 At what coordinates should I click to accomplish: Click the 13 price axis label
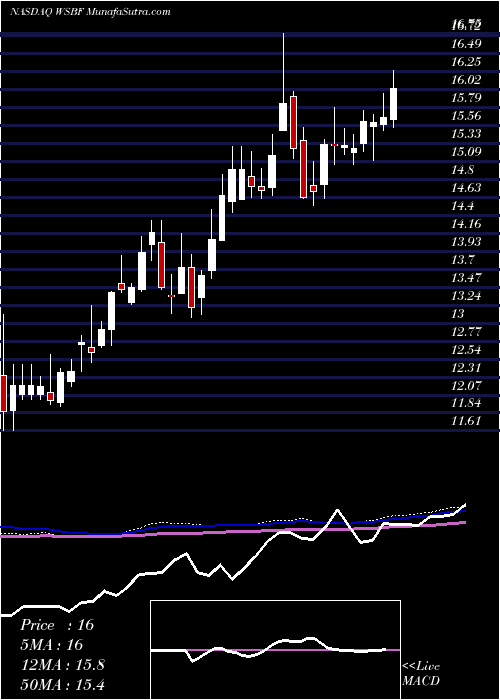click(x=458, y=314)
